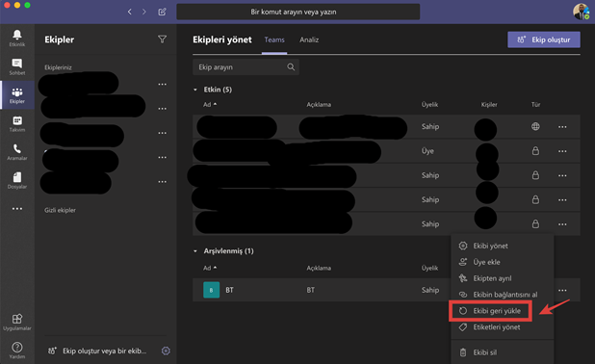Show more apps via the rail ellipsis
This screenshot has height=364, width=595.
[x=17, y=209]
